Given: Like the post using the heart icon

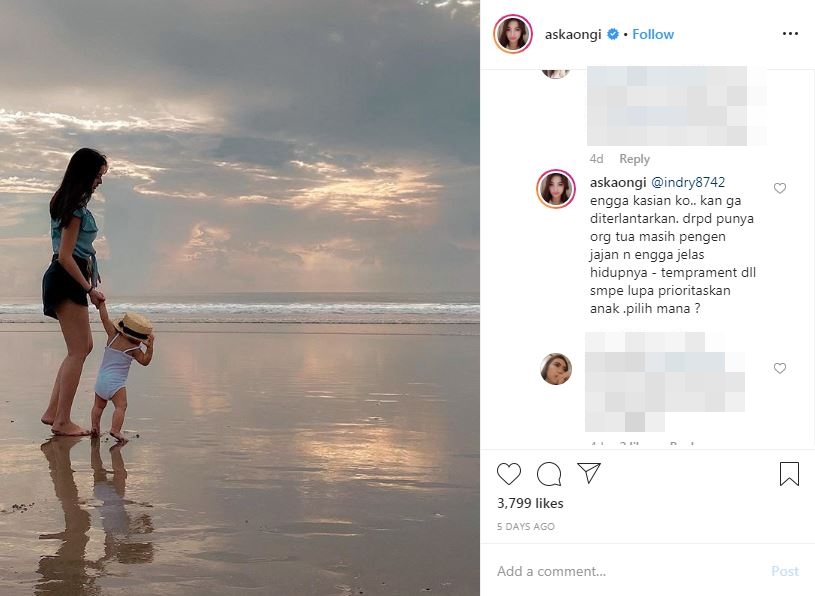Looking at the screenshot, I should tap(511, 473).
